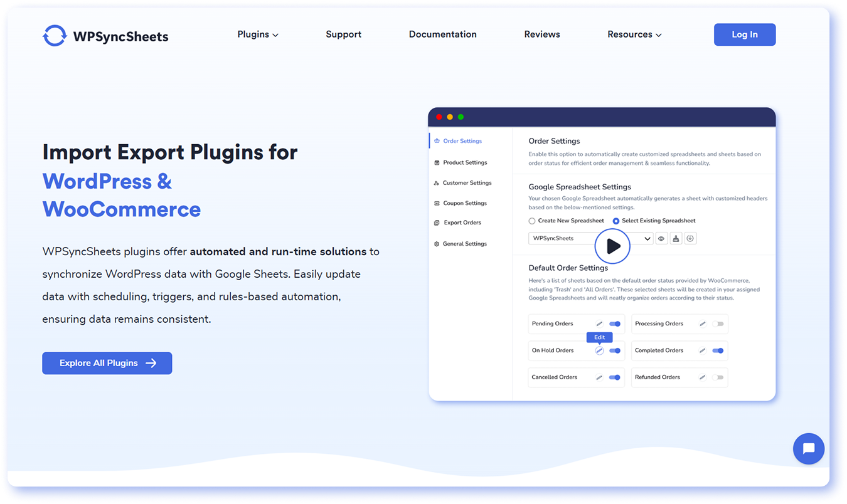Click the WPSyncSheets logo
Viewport: 847px width, 504px height.
coord(105,36)
